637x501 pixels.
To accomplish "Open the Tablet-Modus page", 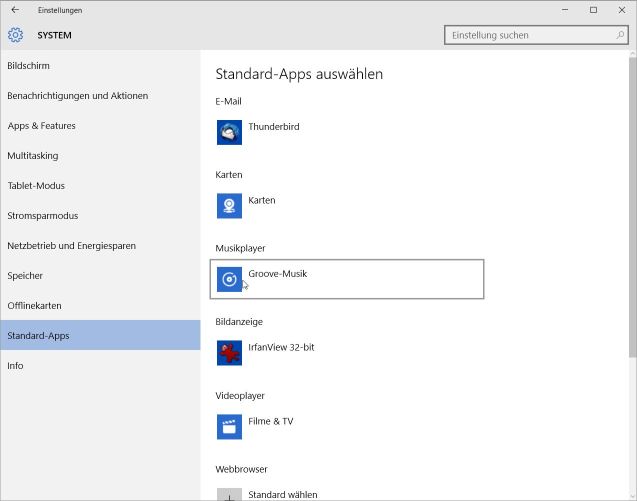I will pos(100,186).
